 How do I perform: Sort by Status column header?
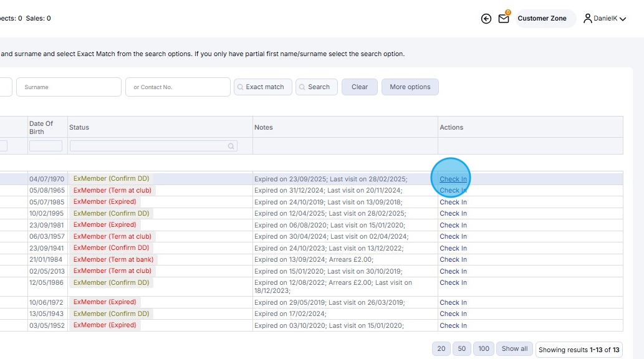pos(79,127)
